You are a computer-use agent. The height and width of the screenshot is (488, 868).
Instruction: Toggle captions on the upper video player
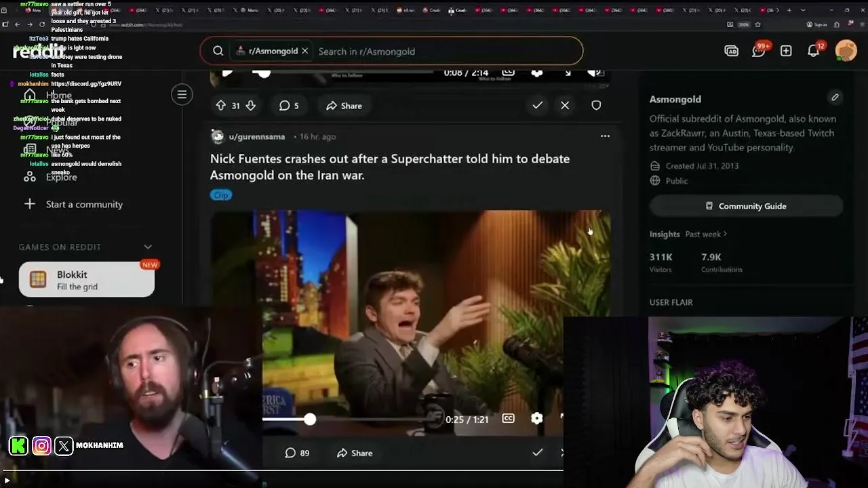[508, 73]
